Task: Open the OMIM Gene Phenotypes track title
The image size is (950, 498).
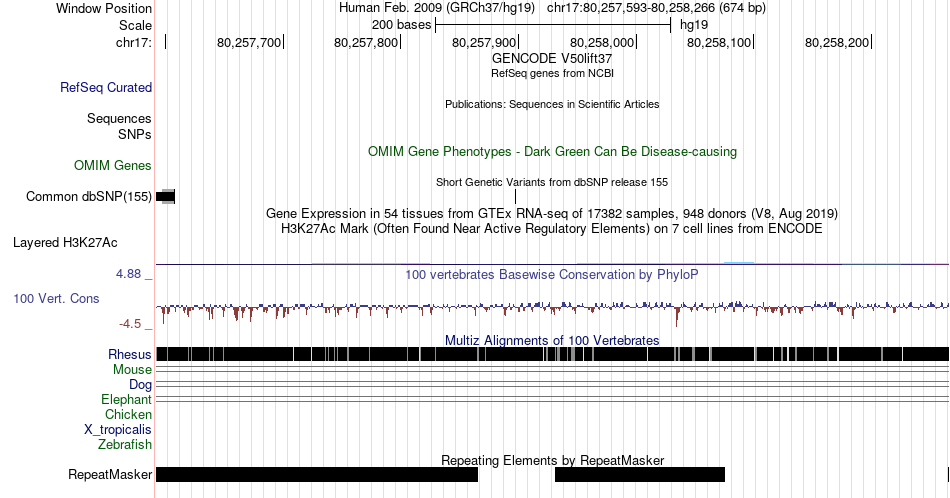Action: [x=552, y=151]
